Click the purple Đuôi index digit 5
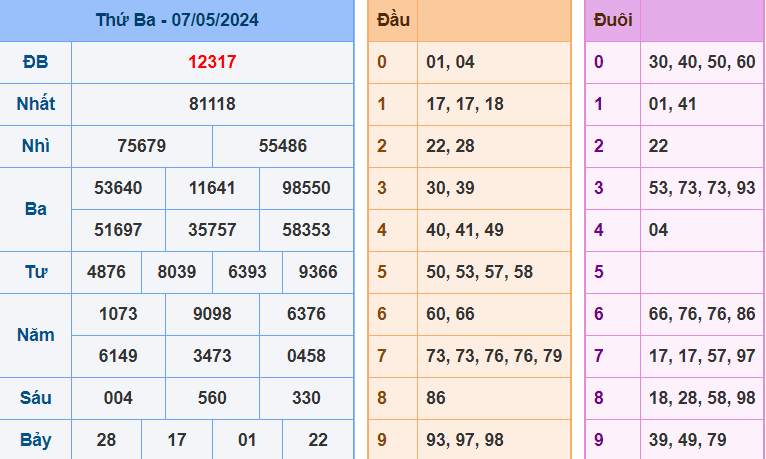Viewport: 766px width, 459px height. point(599,272)
